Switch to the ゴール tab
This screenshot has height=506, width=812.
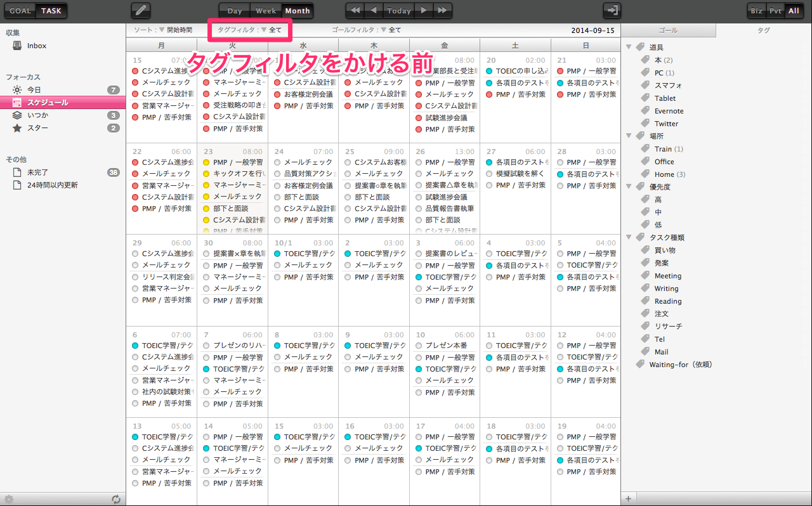pos(668,30)
